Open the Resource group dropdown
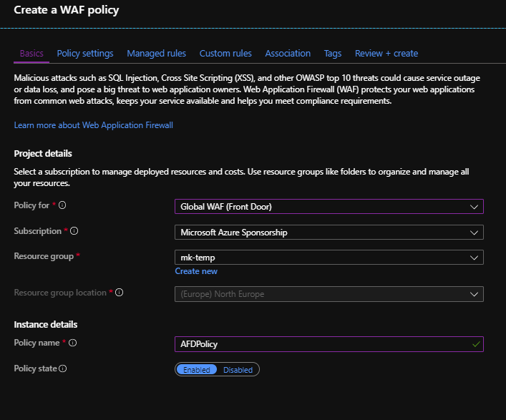 (329, 258)
